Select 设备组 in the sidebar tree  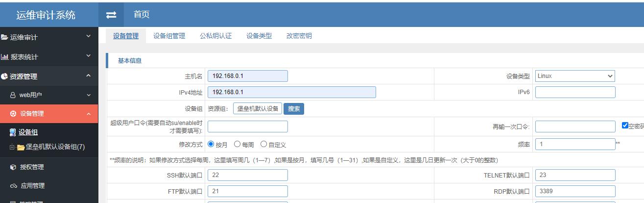(28, 132)
